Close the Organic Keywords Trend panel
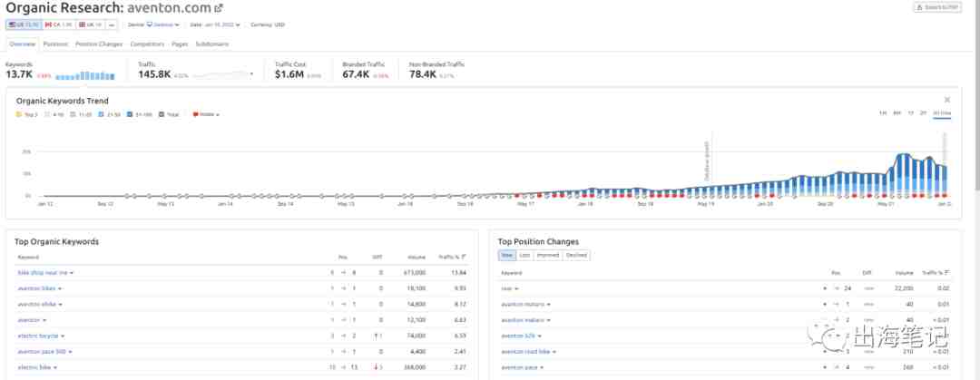The image size is (980, 380). coord(946,100)
